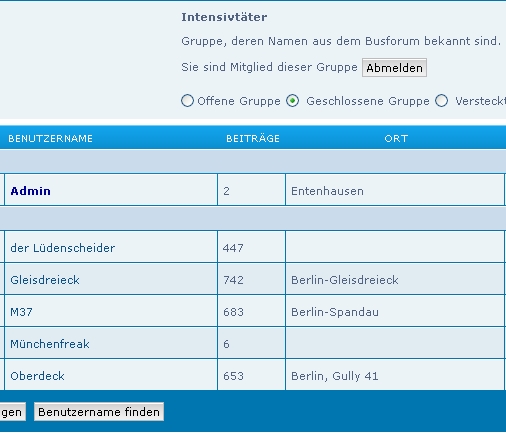This screenshot has height=436, width=506.
Task: Open the M37 user profile
Action: click(22, 312)
